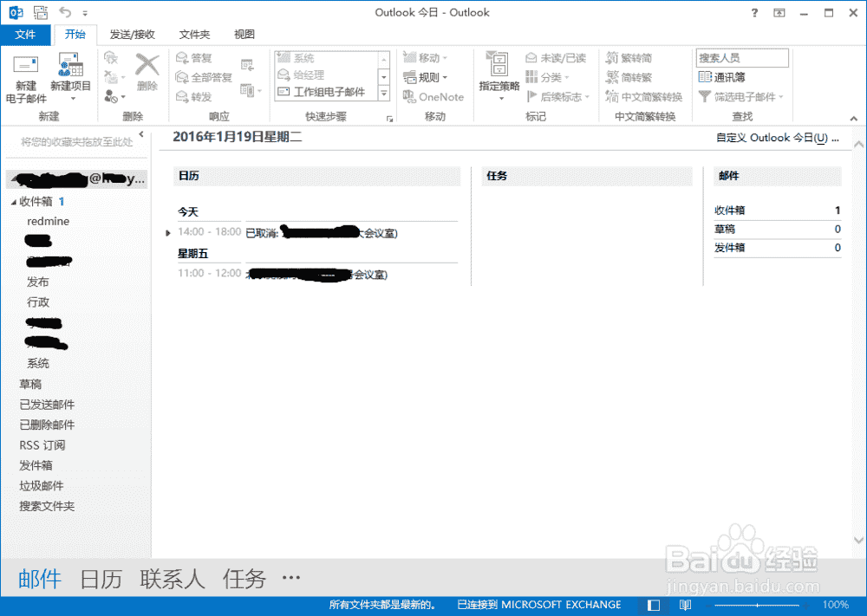The image size is (867, 616).
Task: Select the 行政 folder
Action: 37,302
